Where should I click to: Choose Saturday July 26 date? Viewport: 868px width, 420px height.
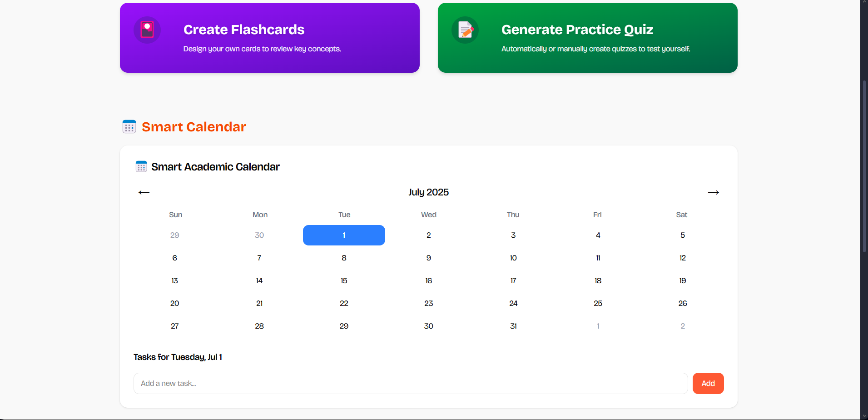682,303
